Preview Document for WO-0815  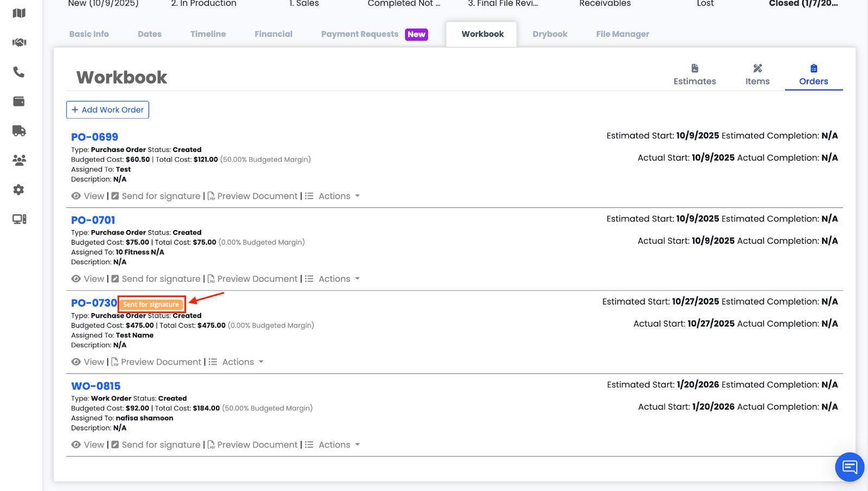point(257,445)
